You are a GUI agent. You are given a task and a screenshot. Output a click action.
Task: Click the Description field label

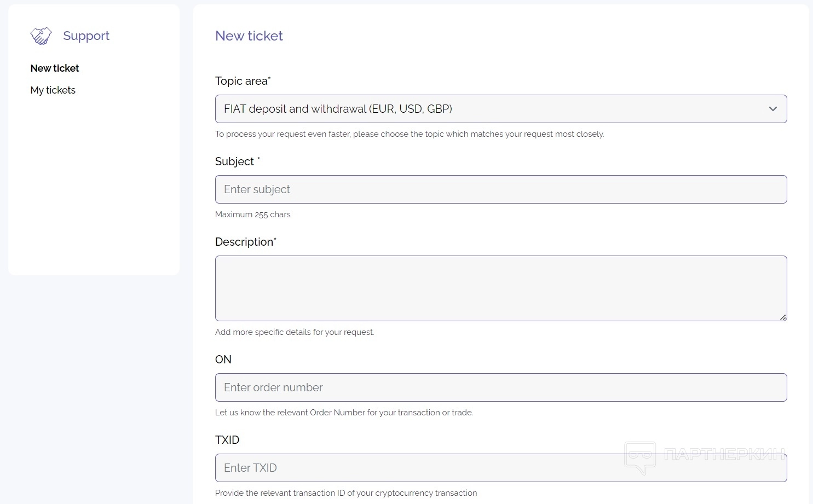click(245, 242)
